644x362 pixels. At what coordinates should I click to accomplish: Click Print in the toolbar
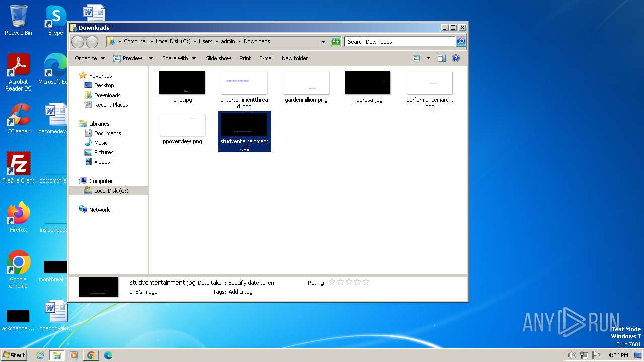[245, 58]
